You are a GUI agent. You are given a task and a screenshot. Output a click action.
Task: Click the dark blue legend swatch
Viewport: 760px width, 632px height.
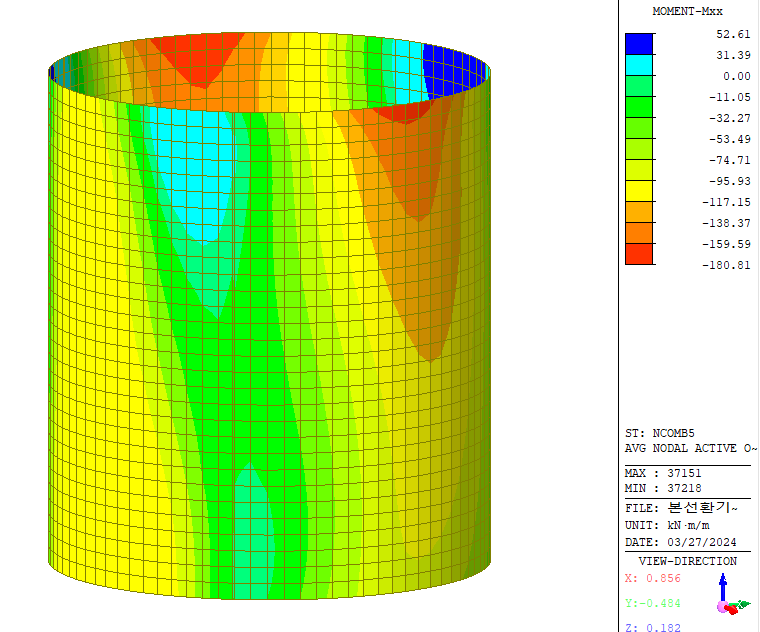pyautogui.click(x=639, y=44)
